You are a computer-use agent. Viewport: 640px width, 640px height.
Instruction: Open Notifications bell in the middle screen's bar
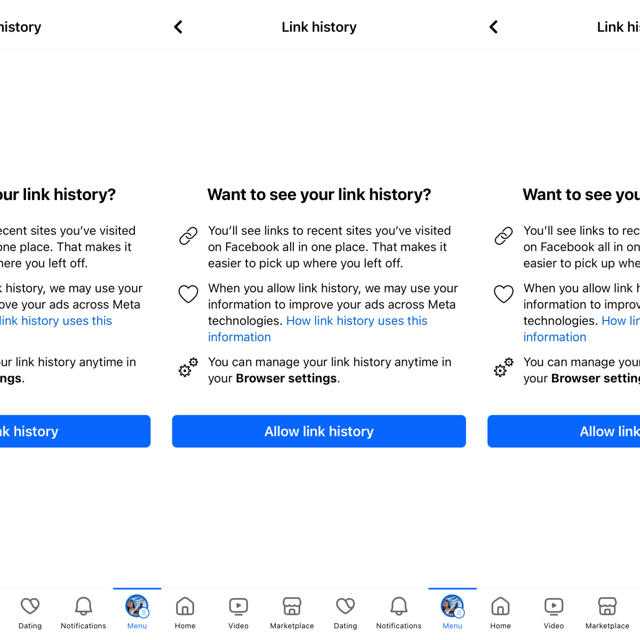(x=399, y=612)
